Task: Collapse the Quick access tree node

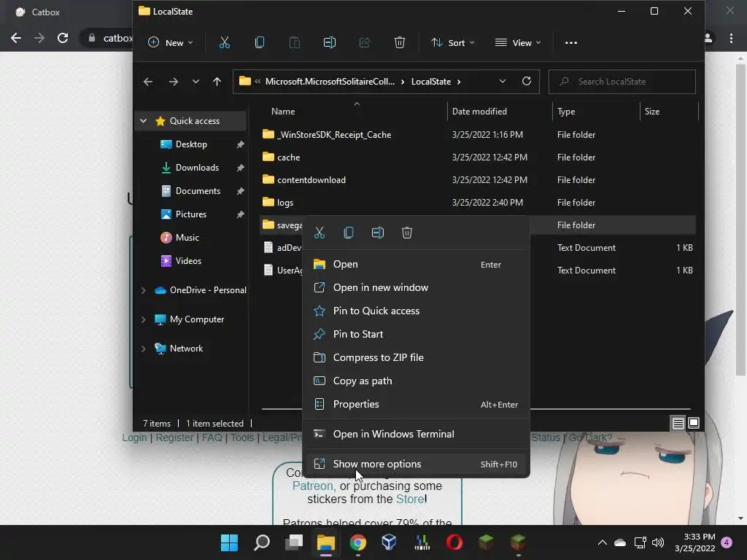Action: [x=144, y=121]
